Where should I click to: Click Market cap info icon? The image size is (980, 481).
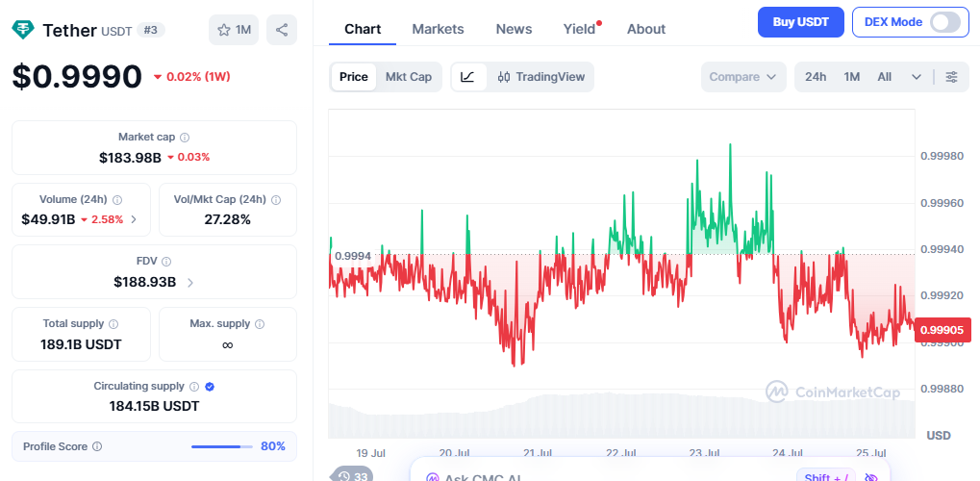click(x=185, y=137)
